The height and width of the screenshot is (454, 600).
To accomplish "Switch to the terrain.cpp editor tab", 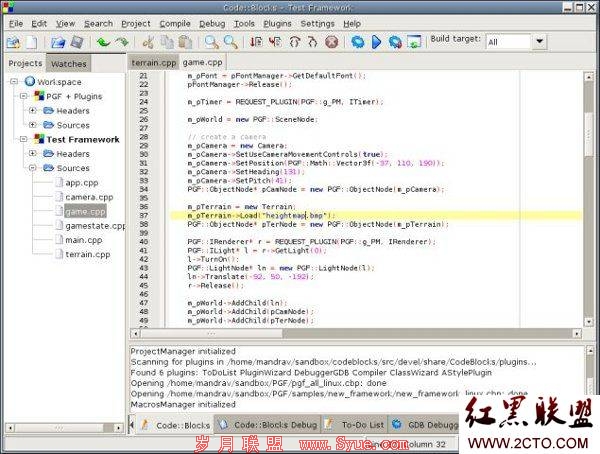I will click(x=153, y=63).
